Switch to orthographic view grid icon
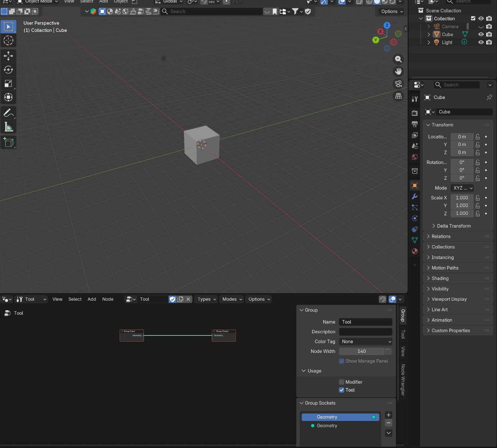This screenshot has width=497, height=448. (398, 96)
